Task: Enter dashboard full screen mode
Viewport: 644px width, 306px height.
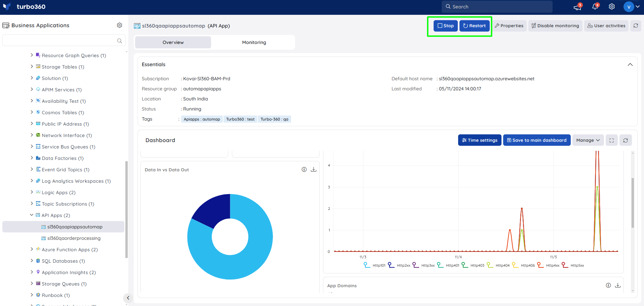Action: (611, 140)
